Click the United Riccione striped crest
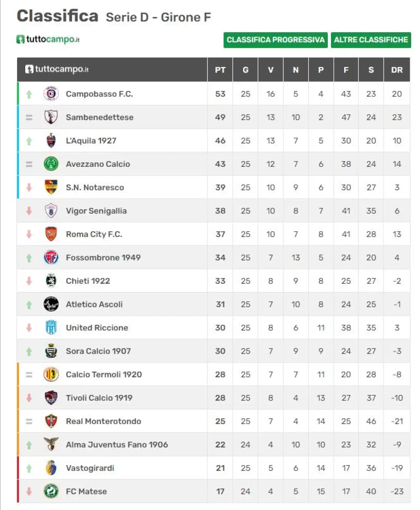 (51, 327)
